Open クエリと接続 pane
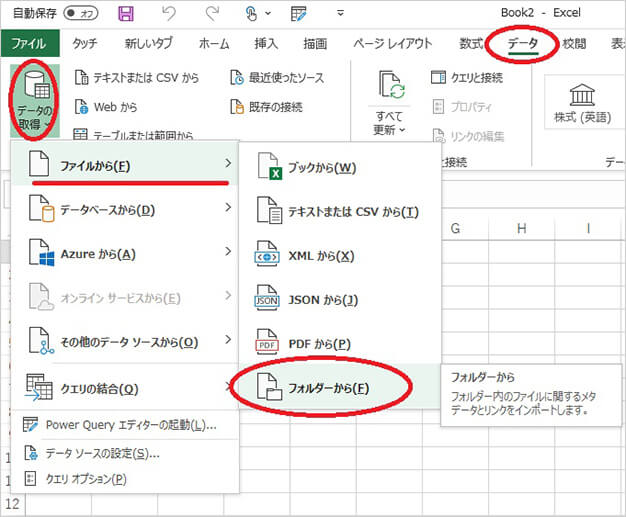This screenshot has height=517, width=626. tap(467, 77)
